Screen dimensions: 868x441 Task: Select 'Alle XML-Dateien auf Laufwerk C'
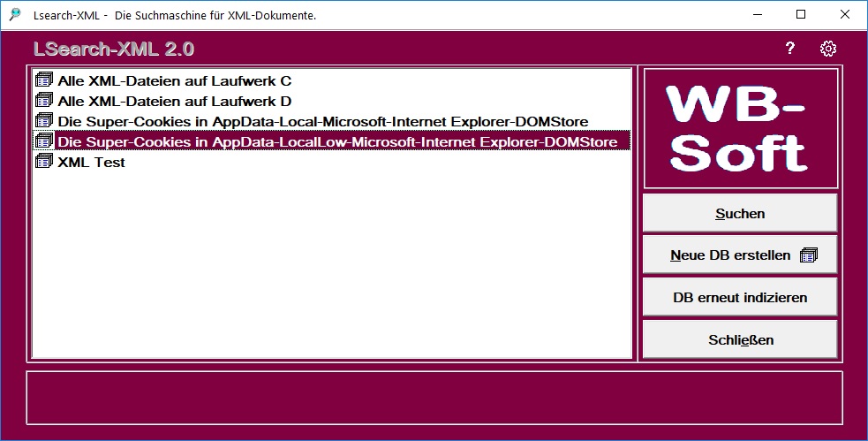click(174, 80)
